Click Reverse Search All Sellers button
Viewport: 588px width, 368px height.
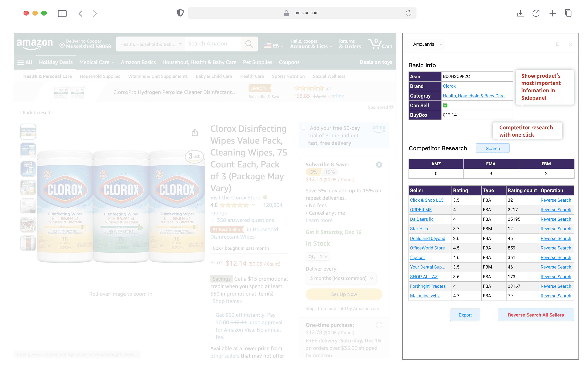click(x=536, y=315)
